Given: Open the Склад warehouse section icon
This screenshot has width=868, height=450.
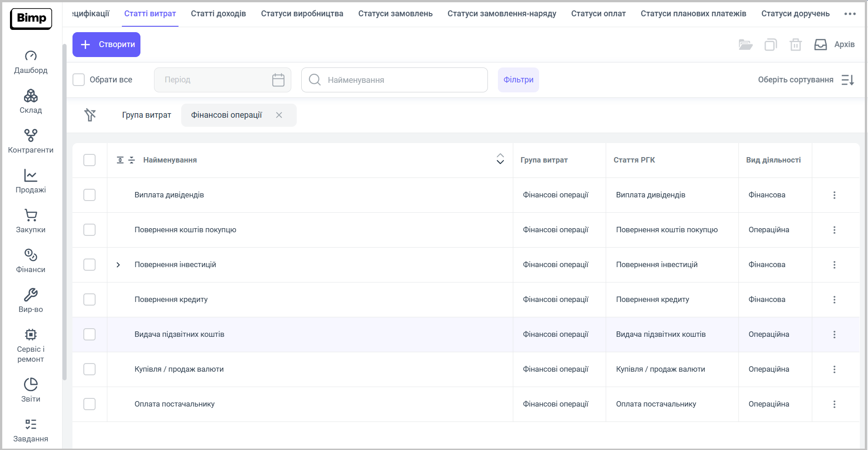Looking at the screenshot, I should tap(31, 96).
